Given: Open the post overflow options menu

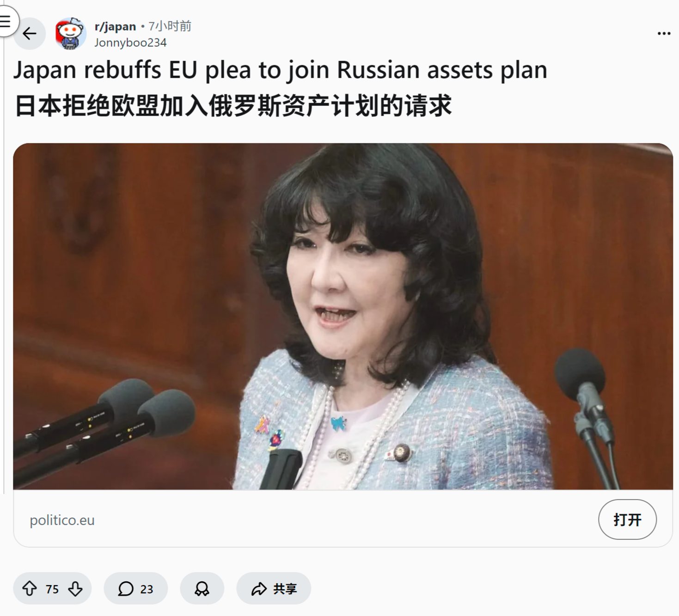Looking at the screenshot, I should coord(664,33).
